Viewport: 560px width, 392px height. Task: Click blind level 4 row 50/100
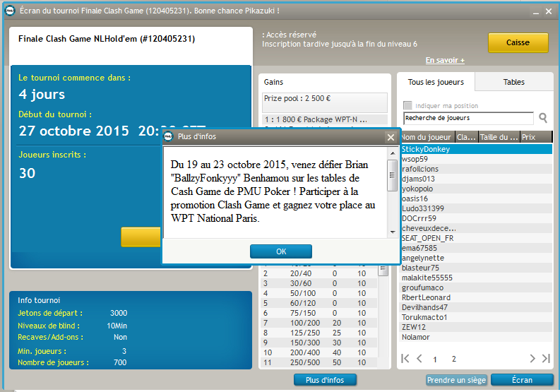point(319,293)
